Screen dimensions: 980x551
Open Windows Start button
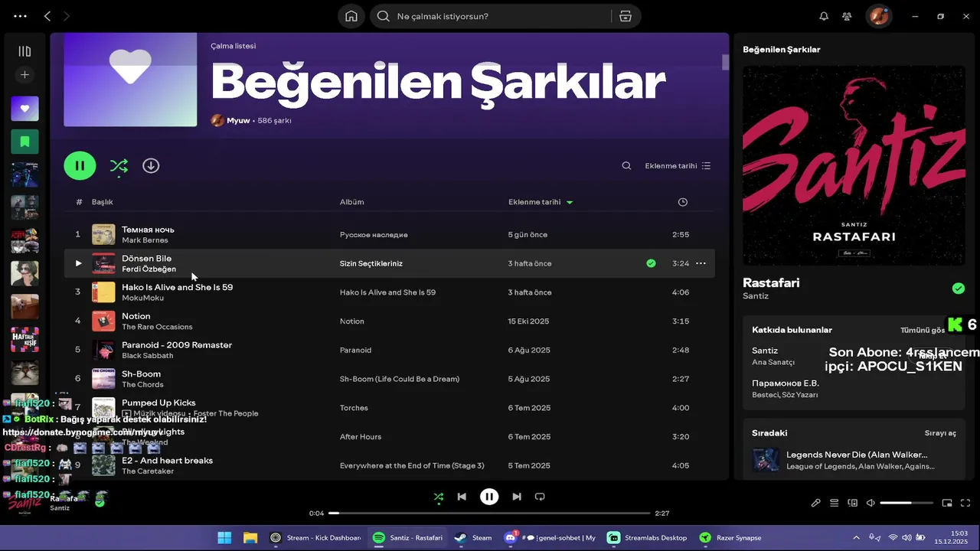pyautogui.click(x=224, y=537)
